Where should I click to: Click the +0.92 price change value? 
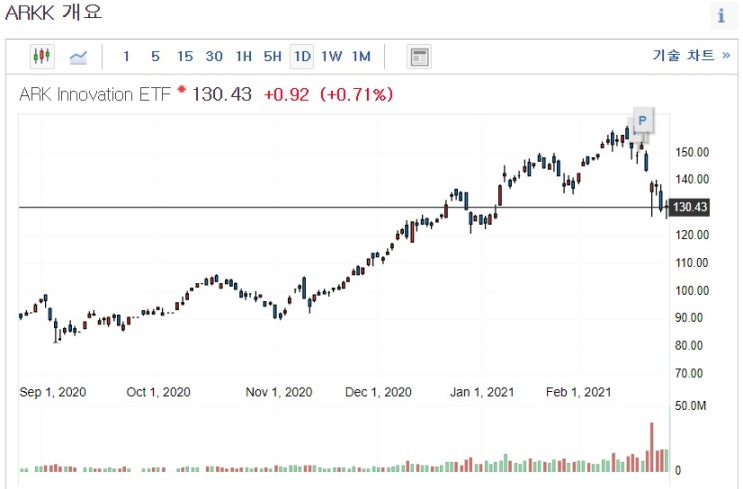286,95
